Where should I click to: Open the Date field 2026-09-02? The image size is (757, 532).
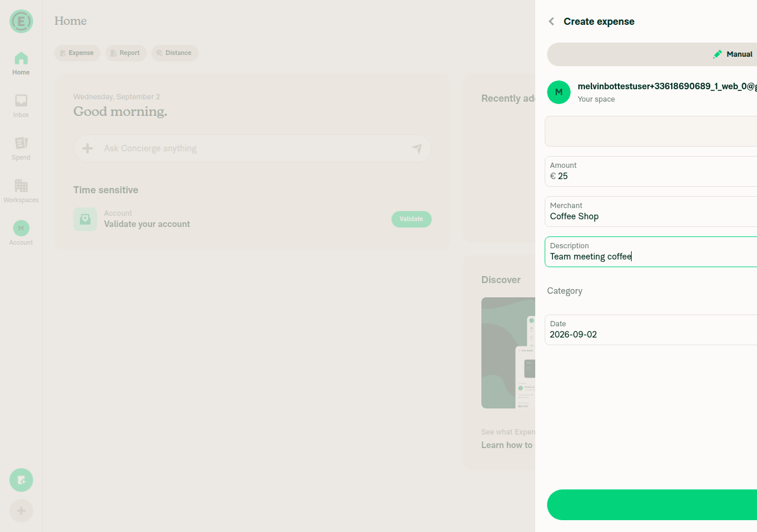(651, 330)
